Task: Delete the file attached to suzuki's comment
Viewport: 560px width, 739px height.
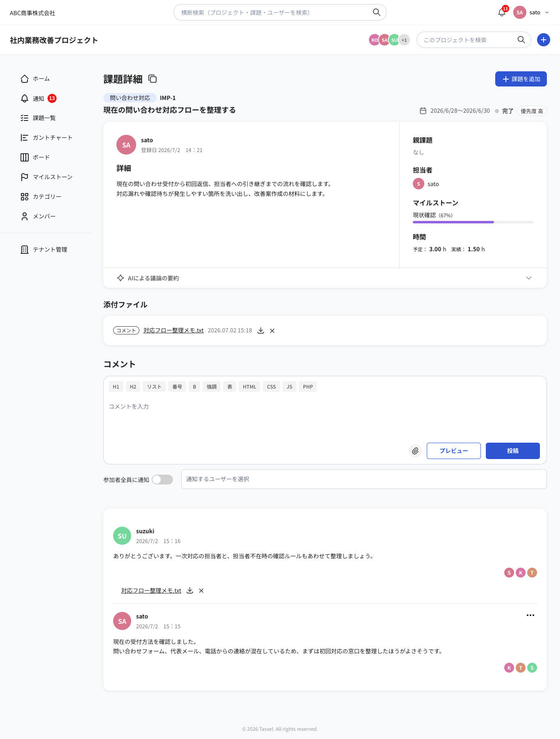Action: click(201, 591)
